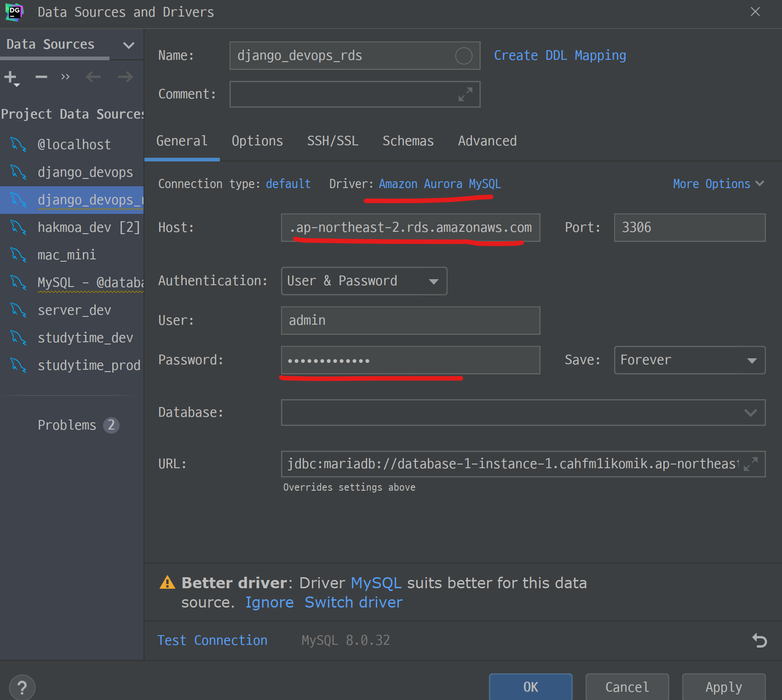Click Ignore in the Better driver warning

(x=269, y=602)
